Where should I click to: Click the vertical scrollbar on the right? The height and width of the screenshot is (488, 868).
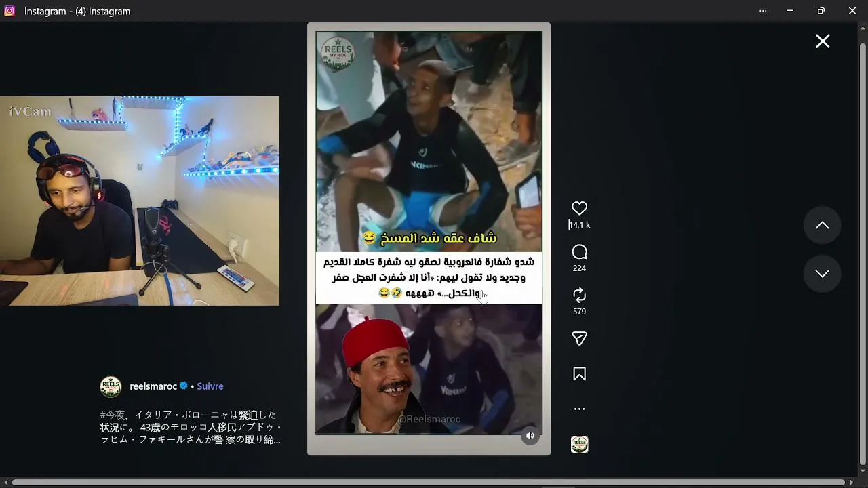tap(863, 254)
